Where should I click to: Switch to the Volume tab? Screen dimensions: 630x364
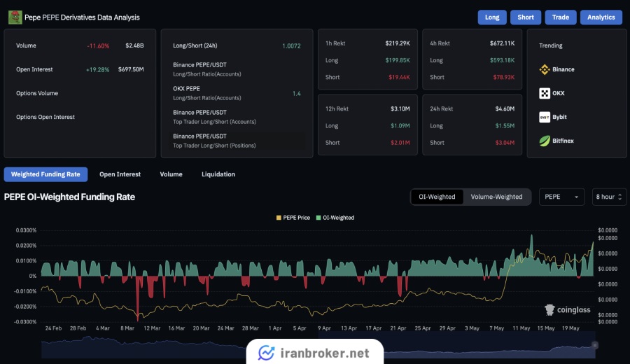pos(171,174)
